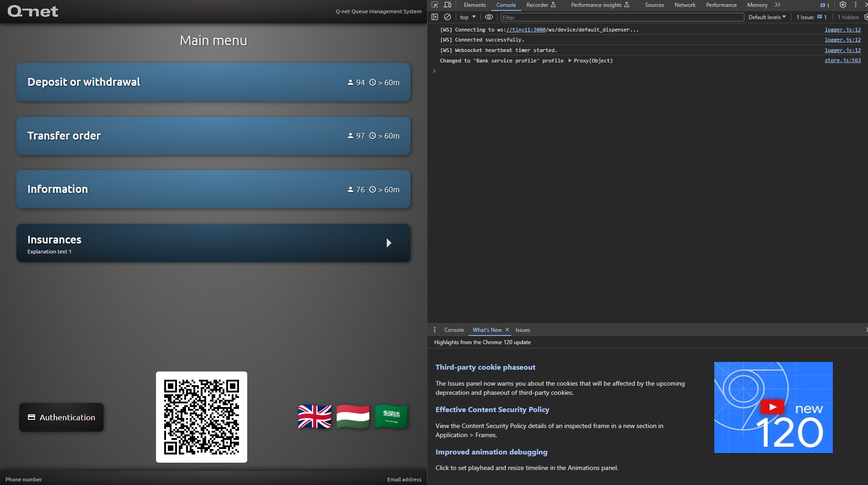Open Third-party cookie phaseout article

(x=485, y=367)
